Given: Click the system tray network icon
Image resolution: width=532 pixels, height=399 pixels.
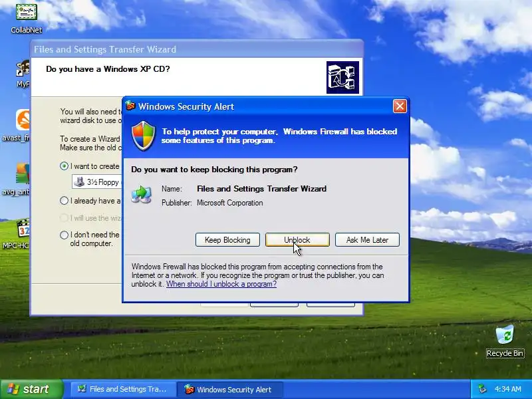Looking at the screenshot, I should [x=481, y=389].
